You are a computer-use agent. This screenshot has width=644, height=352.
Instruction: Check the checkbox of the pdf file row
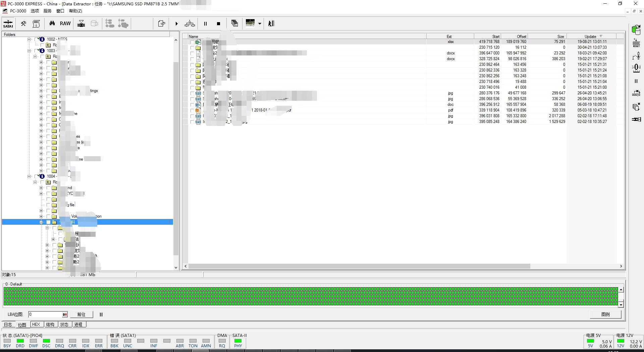click(192, 111)
